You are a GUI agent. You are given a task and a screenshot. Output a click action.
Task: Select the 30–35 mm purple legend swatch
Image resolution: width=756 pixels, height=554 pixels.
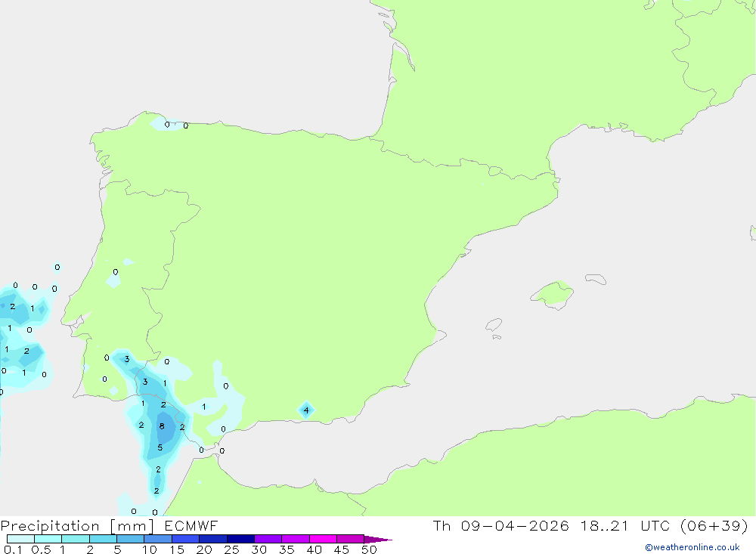tap(268, 539)
